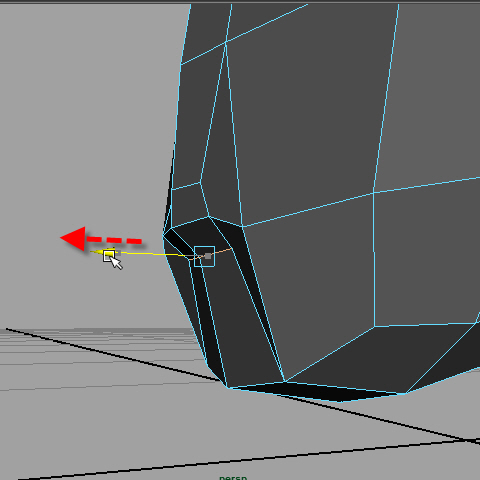The height and width of the screenshot is (480, 480).
Task: Select the vertex joining the horizontal and right vertical edges
Action: [x=374, y=193]
